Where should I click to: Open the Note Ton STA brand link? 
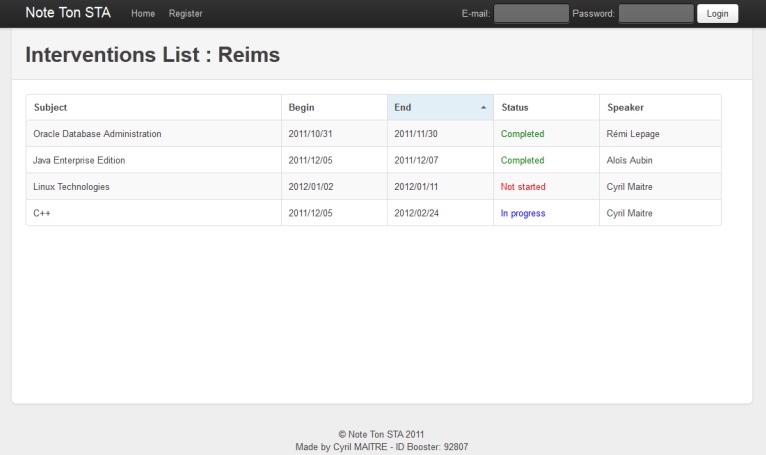(68, 13)
